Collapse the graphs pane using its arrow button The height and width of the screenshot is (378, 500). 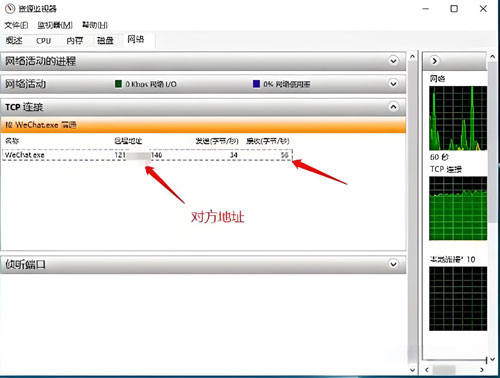[434, 61]
